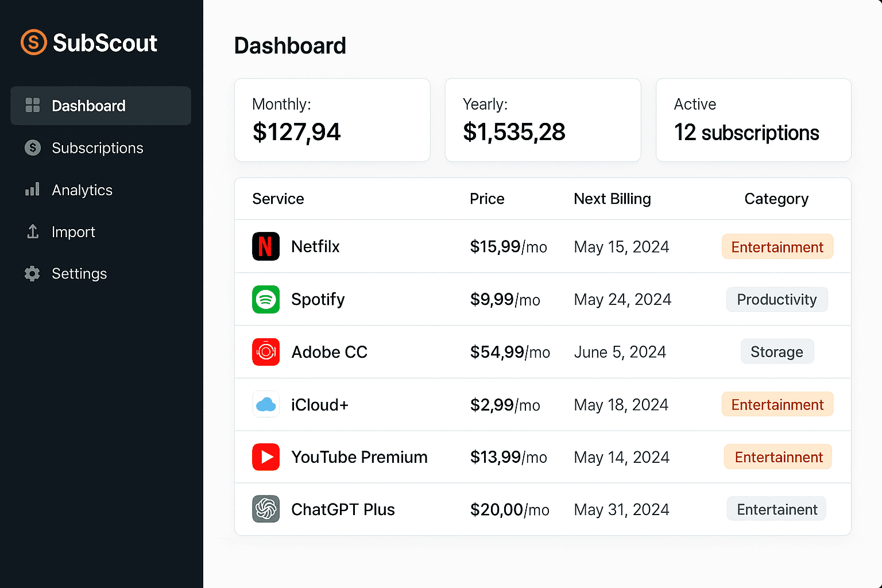882x588 pixels.
Task: Open Settings using the gear icon
Action: pyautogui.click(x=32, y=274)
